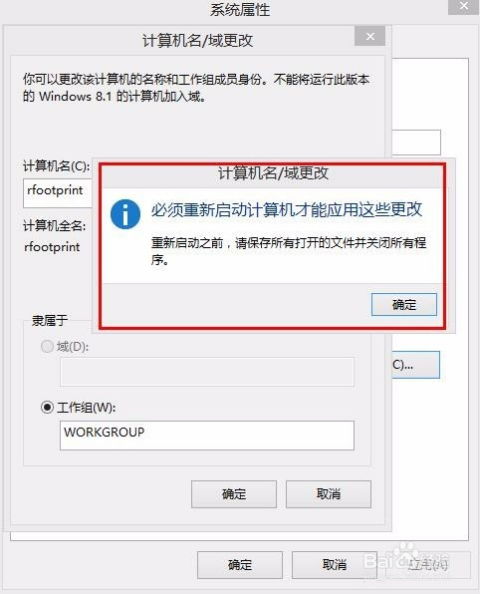This screenshot has height=594, width=480.
Task: Click the empty 域 text field
Action: [x=207, y=372]
